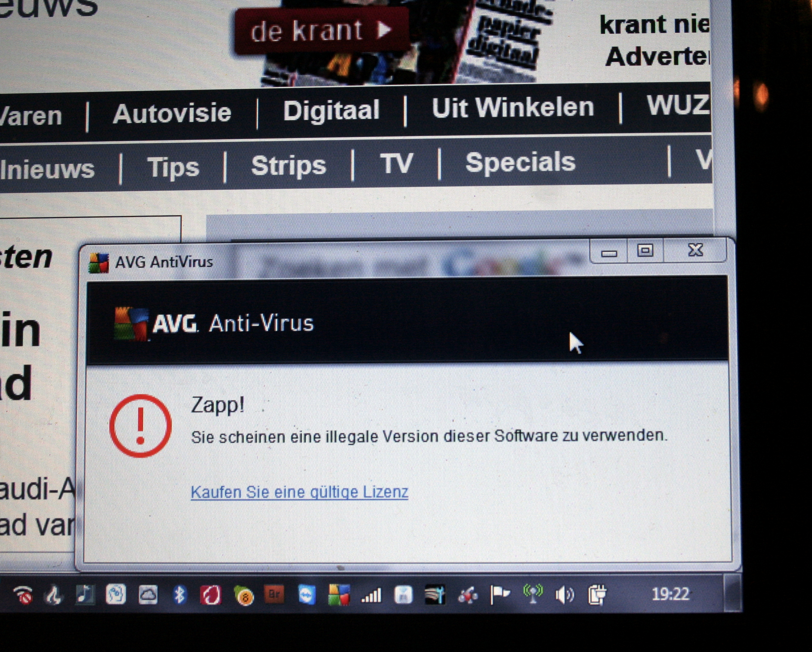The height and width of the screenshot is (652, 812).
Task: Click the Bluetooth tray icon
Action: pos(180,595)
